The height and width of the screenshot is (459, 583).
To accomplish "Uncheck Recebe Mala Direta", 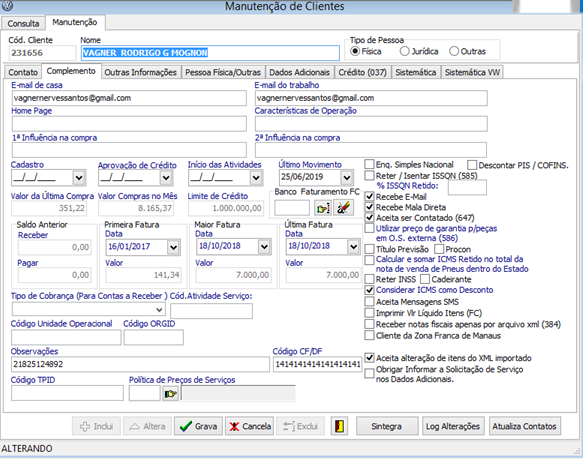I will [x=369, y=207].
